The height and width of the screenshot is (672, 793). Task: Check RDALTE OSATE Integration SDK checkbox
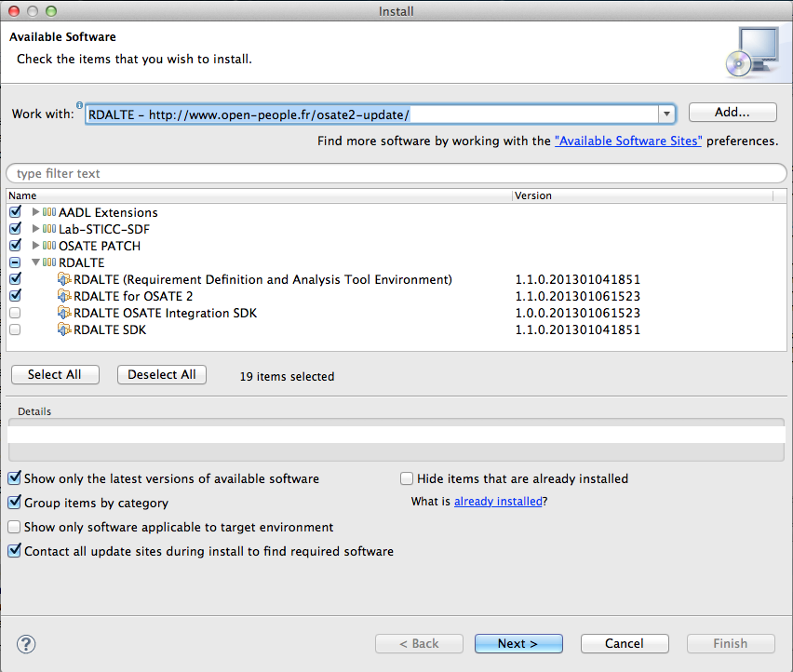coord(15,313)
